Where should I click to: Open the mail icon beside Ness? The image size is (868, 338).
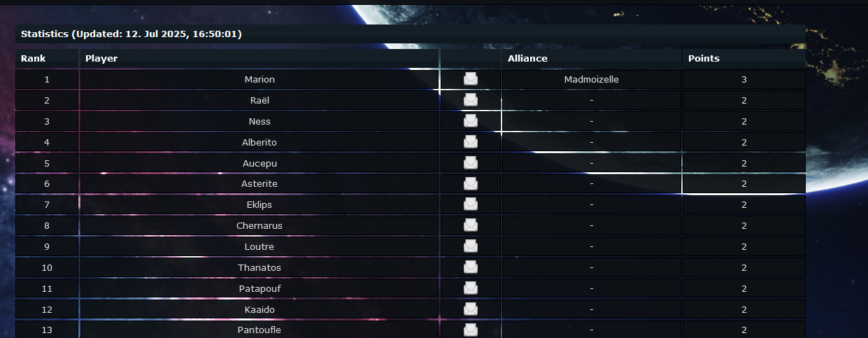(471, 121)
